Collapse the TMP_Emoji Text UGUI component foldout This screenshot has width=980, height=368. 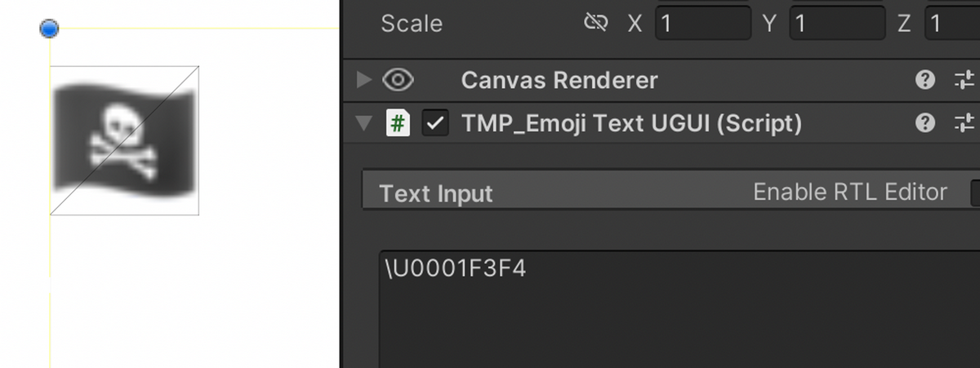(363, 124)
